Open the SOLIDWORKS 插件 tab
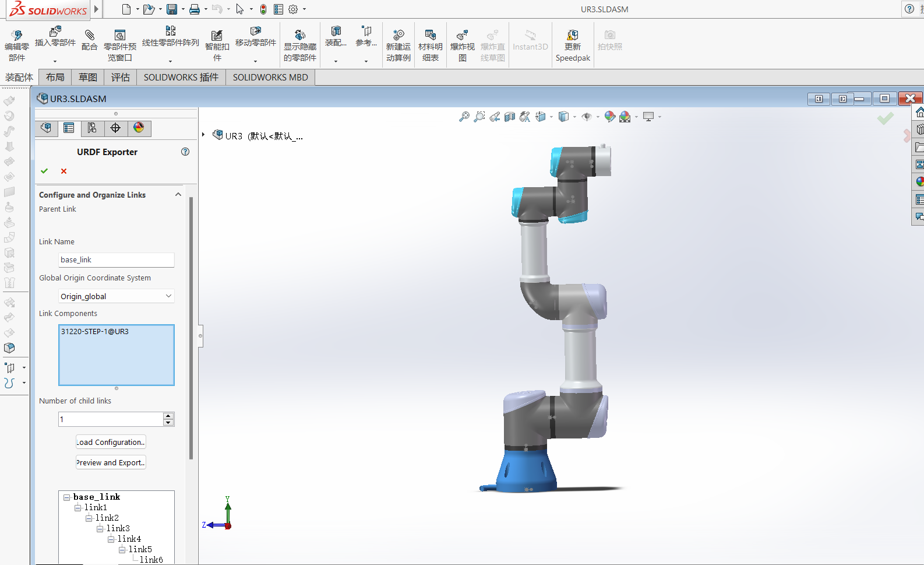The height and width of the screenshot is (565, 924). point(181,77)
